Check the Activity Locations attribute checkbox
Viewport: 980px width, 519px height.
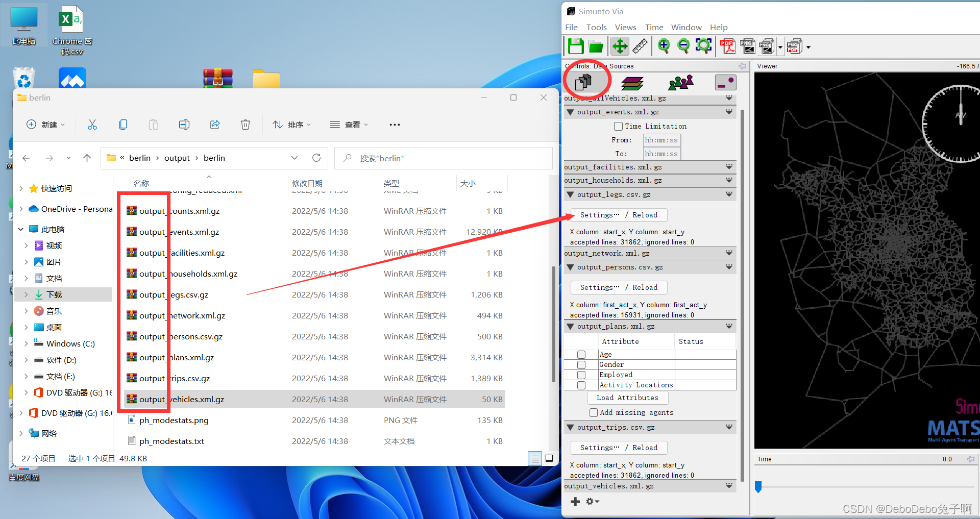[581, 385]
